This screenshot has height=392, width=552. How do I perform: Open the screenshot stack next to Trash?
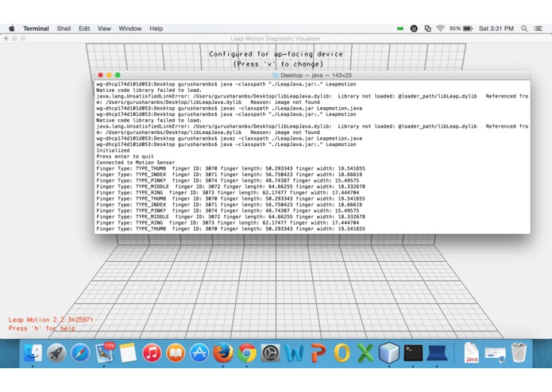click(495, 355)
